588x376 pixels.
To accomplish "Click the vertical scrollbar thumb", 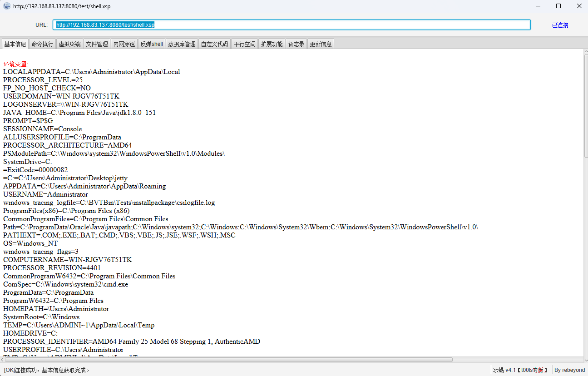I will click(585, 104).
